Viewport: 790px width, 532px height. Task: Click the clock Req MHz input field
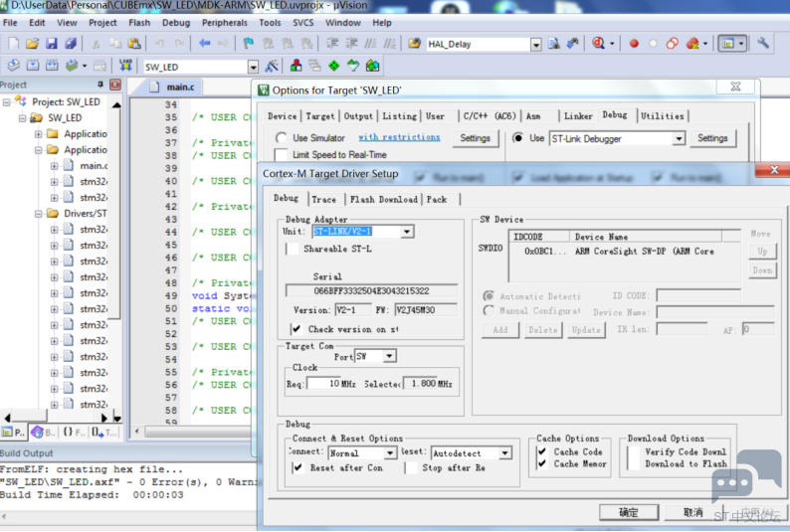324,384
